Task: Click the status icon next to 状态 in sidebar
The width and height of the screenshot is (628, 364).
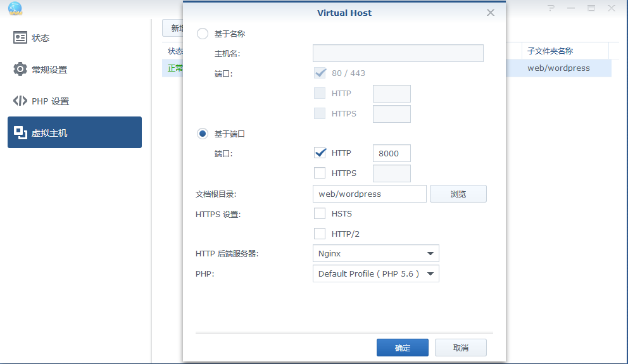Action: coord(20,37)
